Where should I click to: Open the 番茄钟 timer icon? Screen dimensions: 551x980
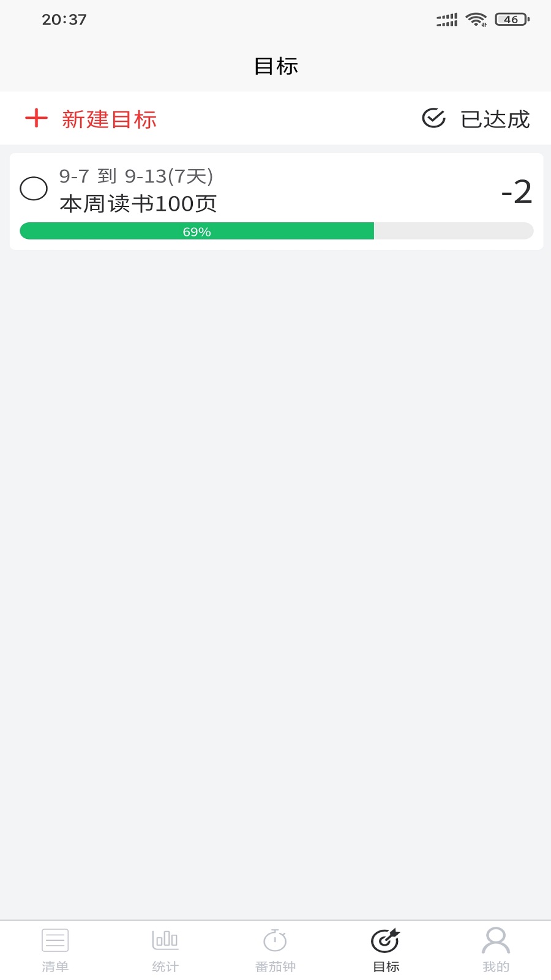point(275,940)
